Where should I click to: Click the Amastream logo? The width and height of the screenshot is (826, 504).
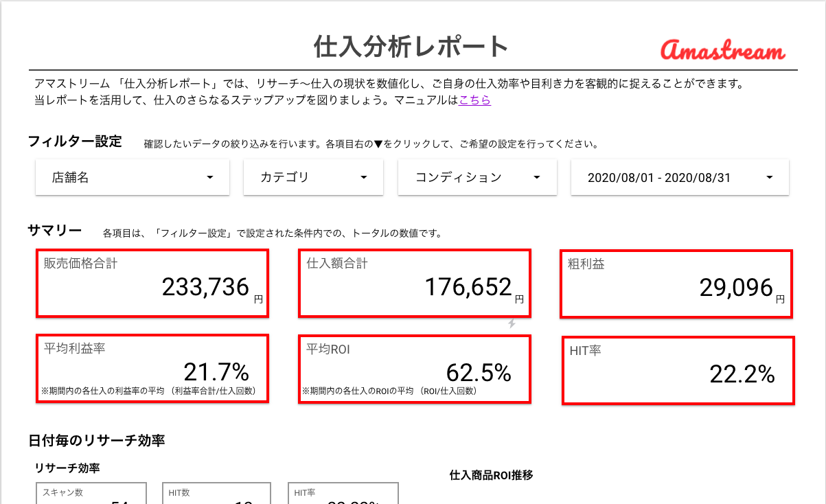tap(723, 50)
